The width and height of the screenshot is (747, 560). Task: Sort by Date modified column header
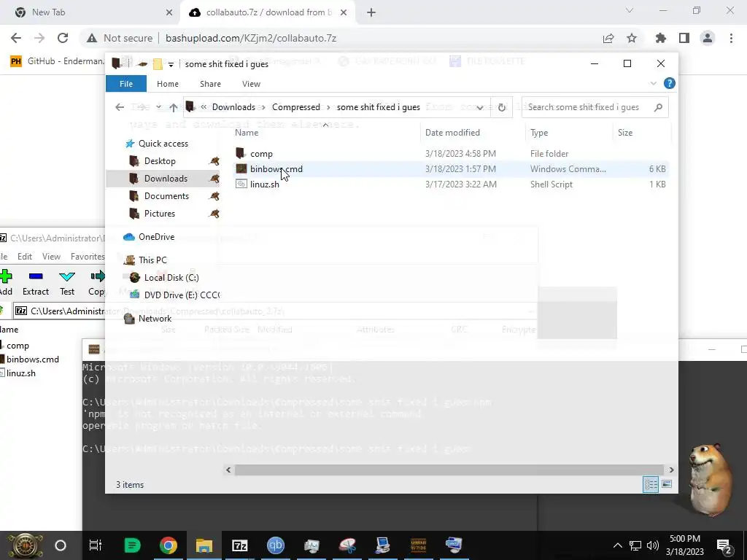coord(452,133)
